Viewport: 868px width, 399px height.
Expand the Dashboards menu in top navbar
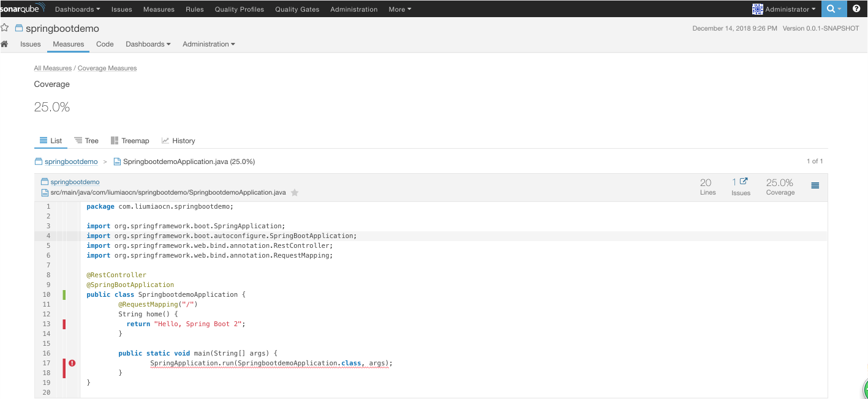tap(77, 9)
